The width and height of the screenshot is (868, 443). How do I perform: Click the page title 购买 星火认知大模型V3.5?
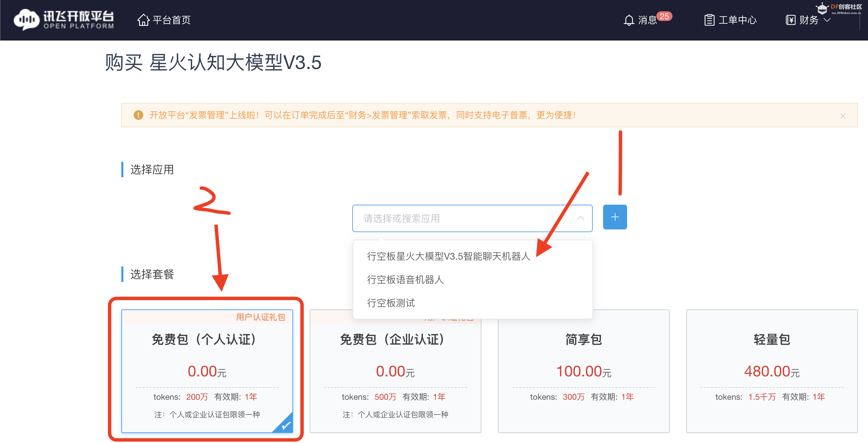coord(213,63)
